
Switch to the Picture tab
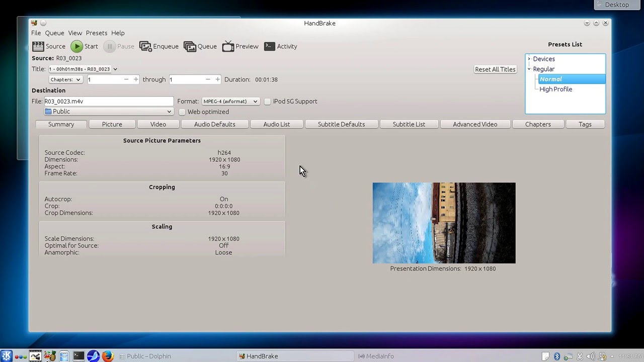point(112,124)
